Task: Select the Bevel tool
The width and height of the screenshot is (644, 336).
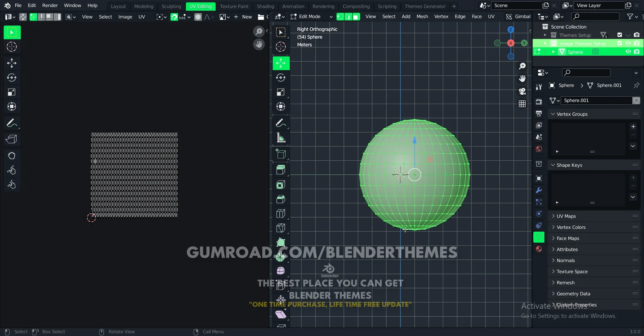Action: (281, 199)
